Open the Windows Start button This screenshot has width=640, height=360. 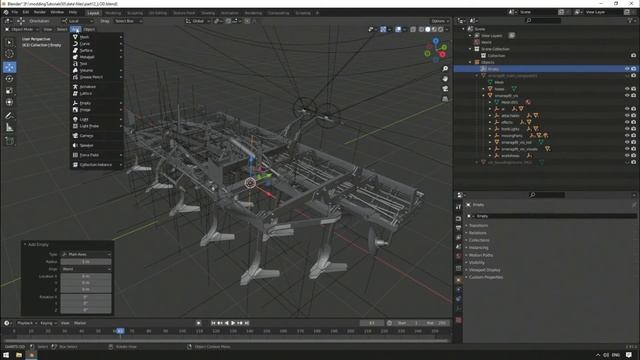tap(6, 355)
